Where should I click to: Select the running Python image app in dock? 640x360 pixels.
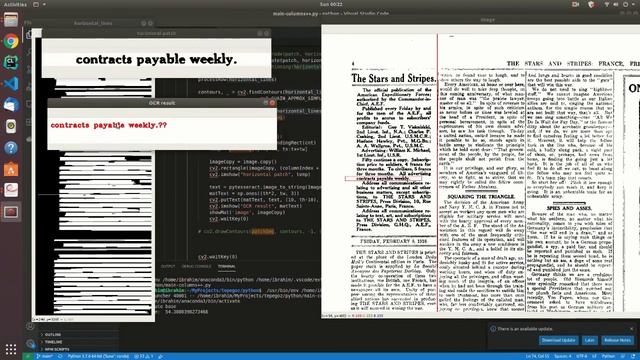[11, 212]
